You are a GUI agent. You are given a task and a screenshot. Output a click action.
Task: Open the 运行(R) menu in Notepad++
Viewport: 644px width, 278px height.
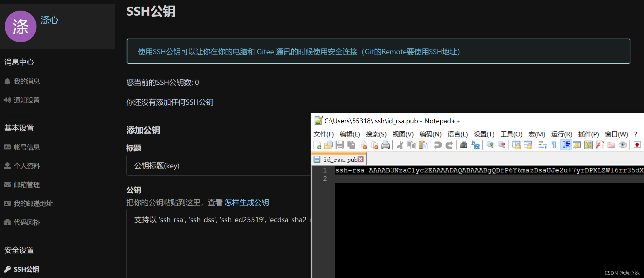point(562,134)
